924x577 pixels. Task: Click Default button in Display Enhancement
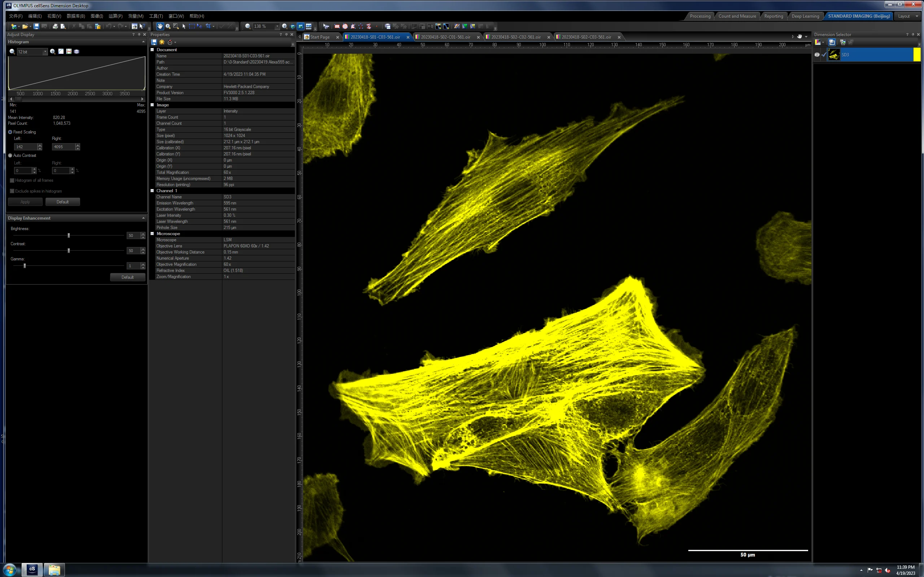[x=127, y=277]
